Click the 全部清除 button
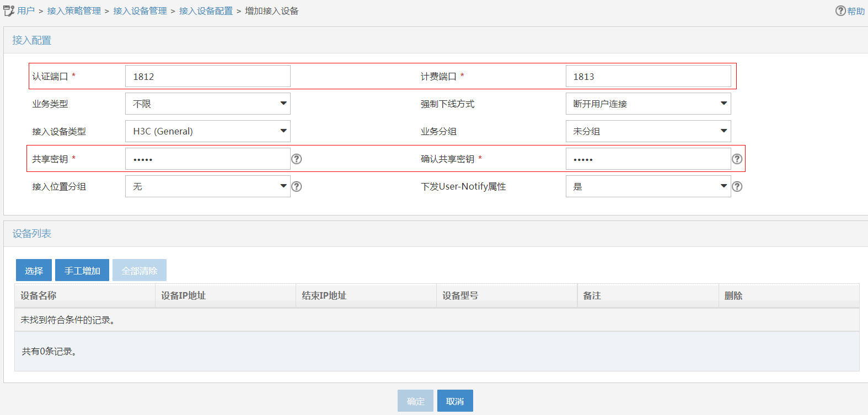 click(x=140, y=270)
